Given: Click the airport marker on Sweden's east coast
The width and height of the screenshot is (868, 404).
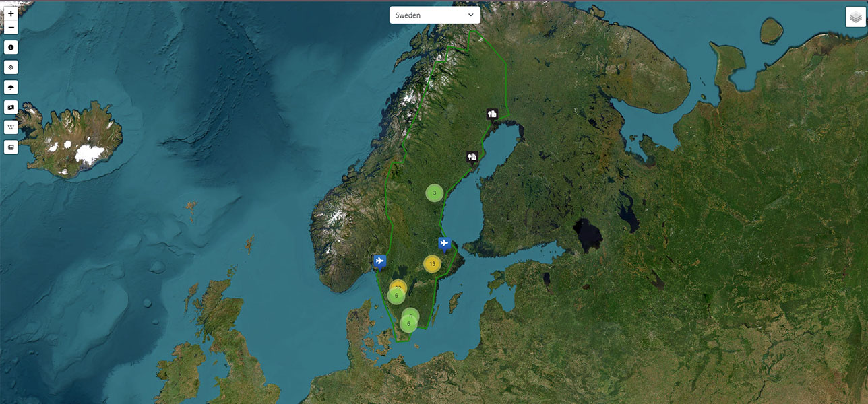Looking at the screenshot, I should (444, 243).
